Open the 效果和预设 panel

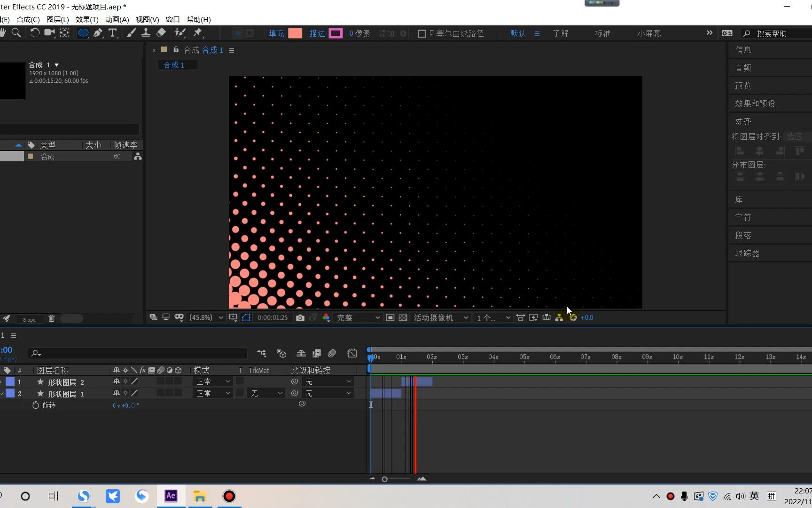point(755,103)
